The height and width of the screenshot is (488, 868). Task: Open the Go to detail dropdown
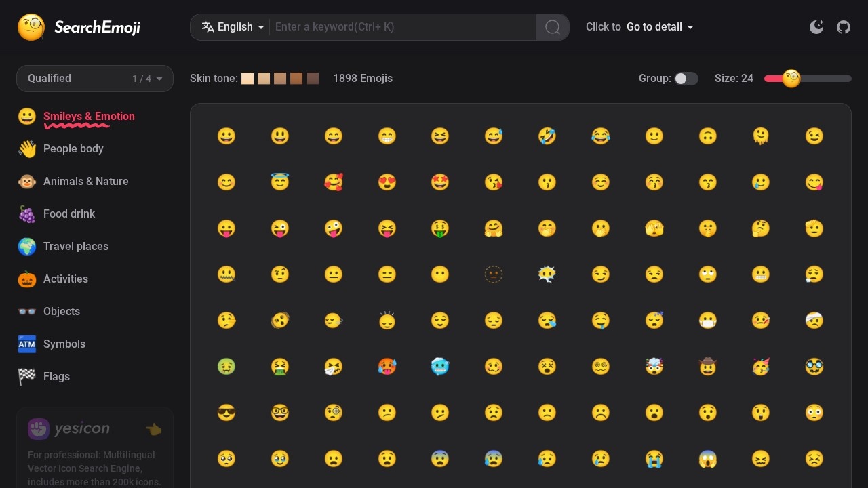(659, 26)
